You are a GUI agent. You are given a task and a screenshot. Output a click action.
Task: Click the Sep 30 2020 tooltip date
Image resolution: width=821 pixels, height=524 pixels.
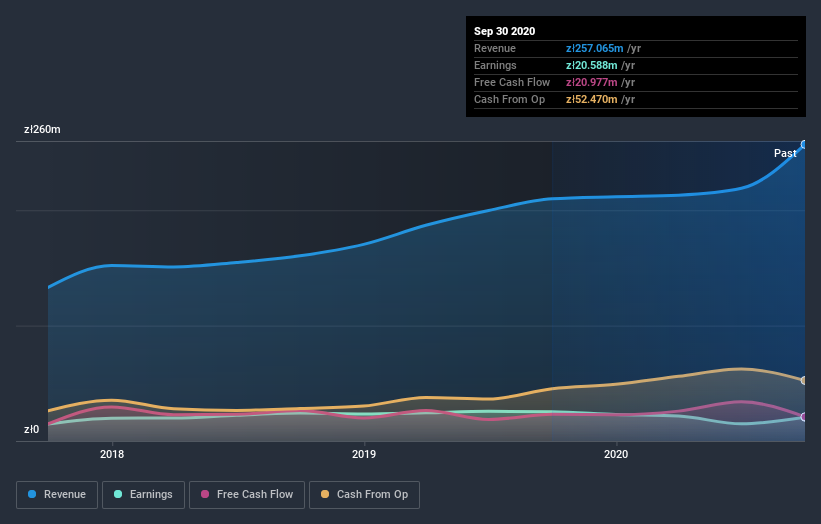504,31
